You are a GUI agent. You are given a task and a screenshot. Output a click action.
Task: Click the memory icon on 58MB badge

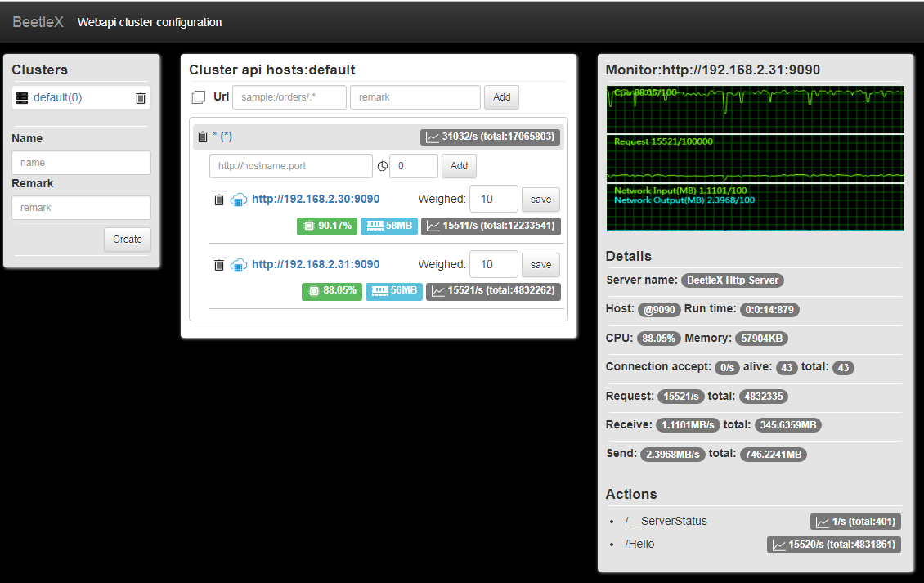[x=375, y=226]
